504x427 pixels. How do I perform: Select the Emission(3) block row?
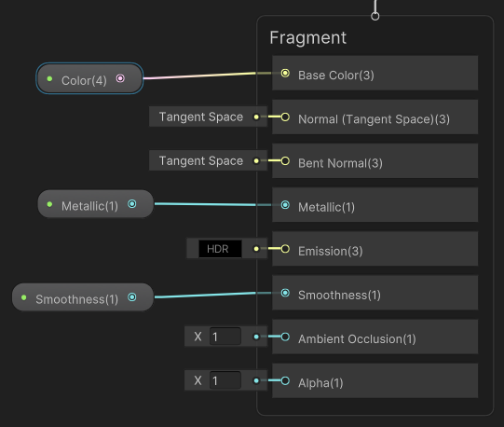pos(375,249)
